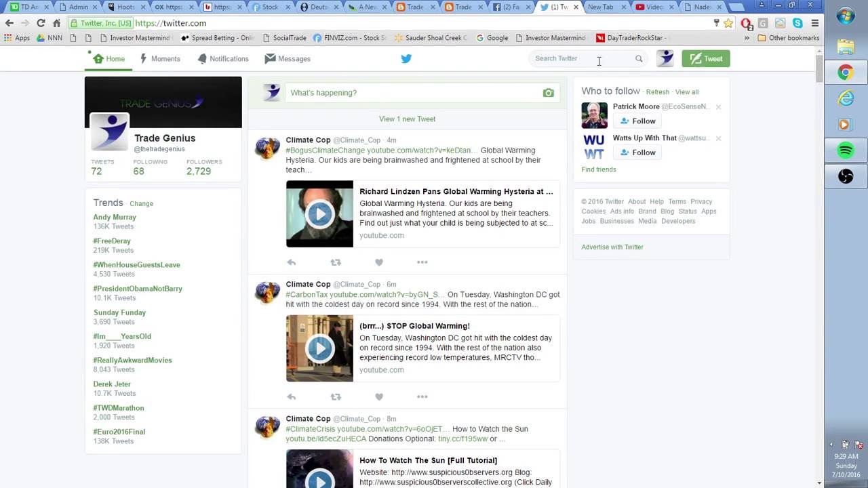Click the Twitter bird logo in the header
Image resolution: width=868 pixels, height=488 pixels.
pos(406,59)
